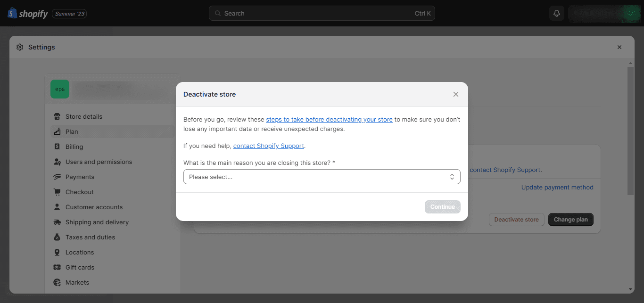Click the Customer accounts sidebar entry
This screenshot has width=644, height=303.
pos(93,207)
